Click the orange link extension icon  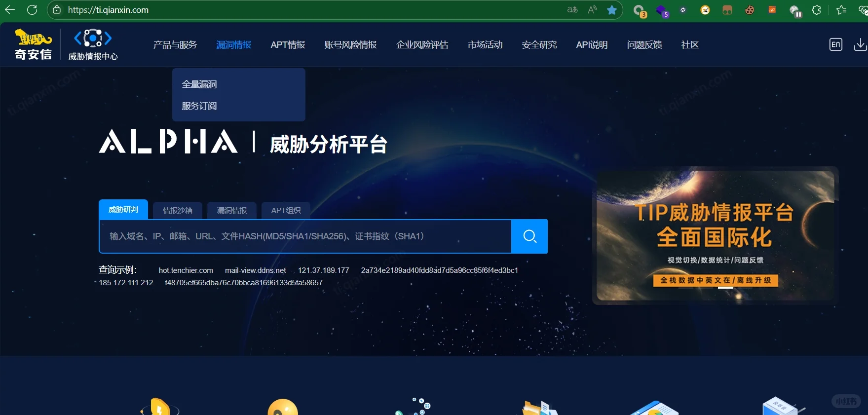point(772,10)
